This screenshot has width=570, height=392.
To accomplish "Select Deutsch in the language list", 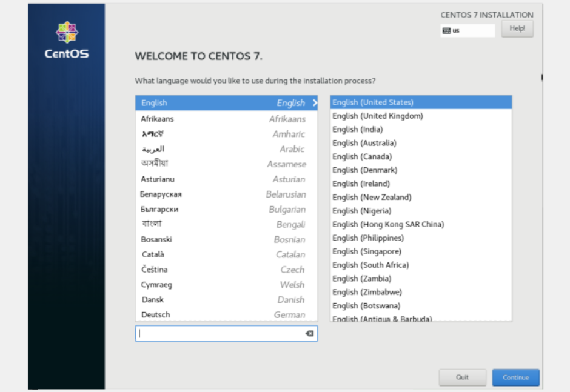I will click(x=226, y=314).
